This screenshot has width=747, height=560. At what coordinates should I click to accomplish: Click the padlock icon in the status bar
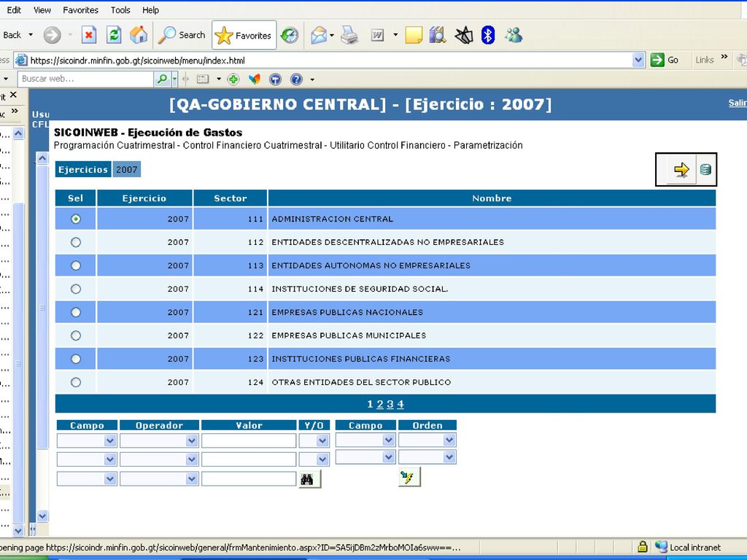643,547
